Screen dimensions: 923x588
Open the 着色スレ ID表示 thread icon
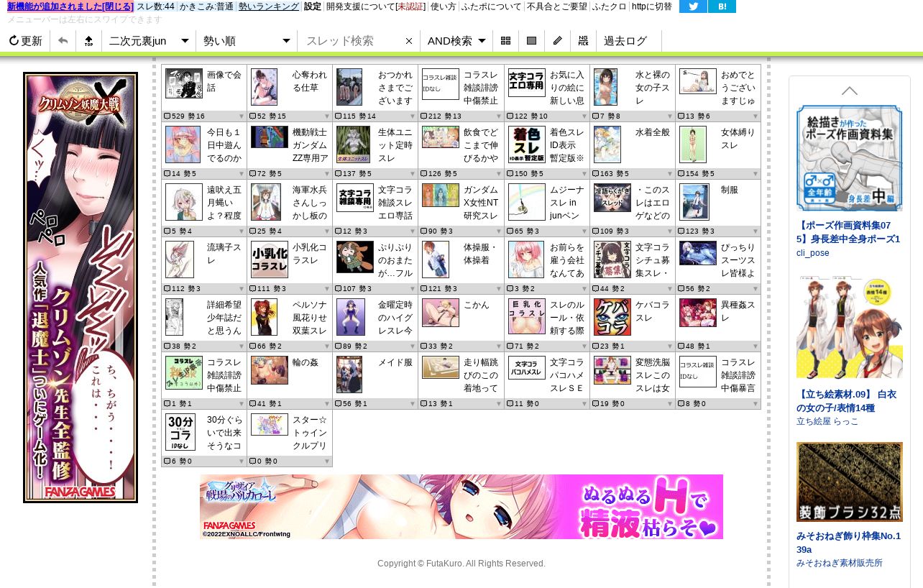pyautogui.click(x=527, y=144)
